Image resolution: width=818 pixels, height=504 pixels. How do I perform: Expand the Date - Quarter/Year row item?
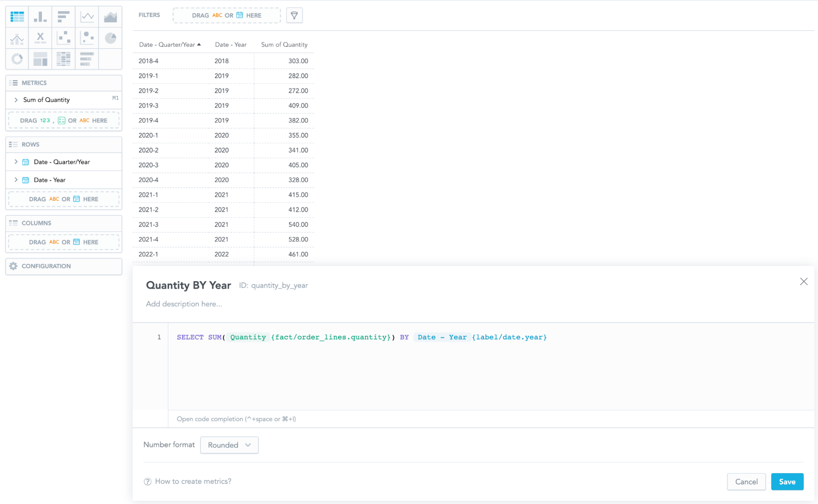(16, 162)
